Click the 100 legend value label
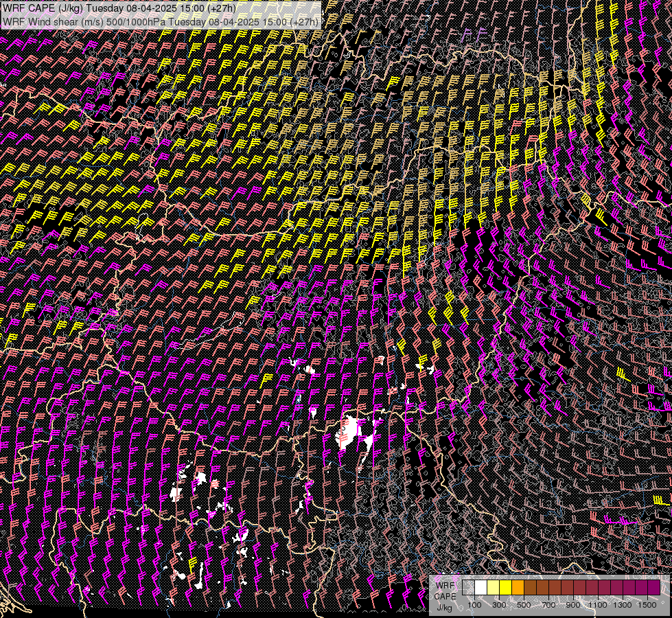 (474, 605)
